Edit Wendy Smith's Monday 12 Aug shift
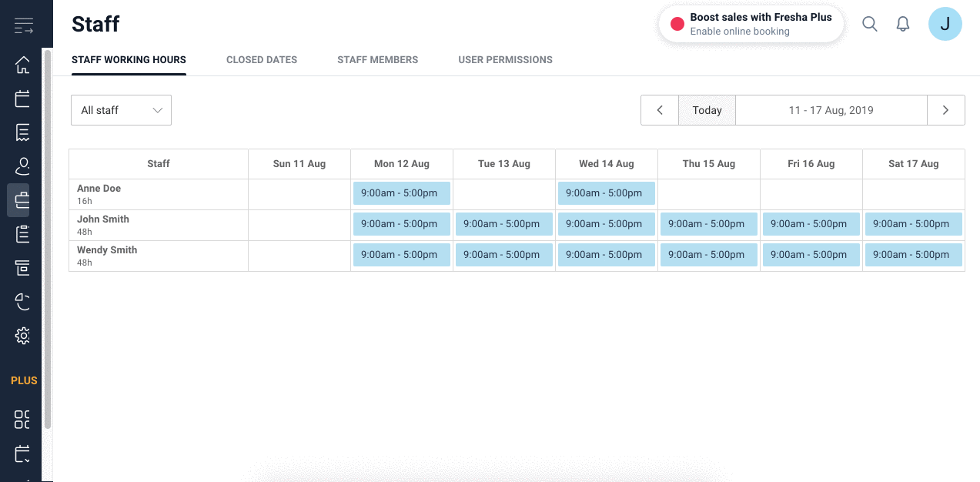Viewport: 980px width, 482px height. tap(402, 255)
